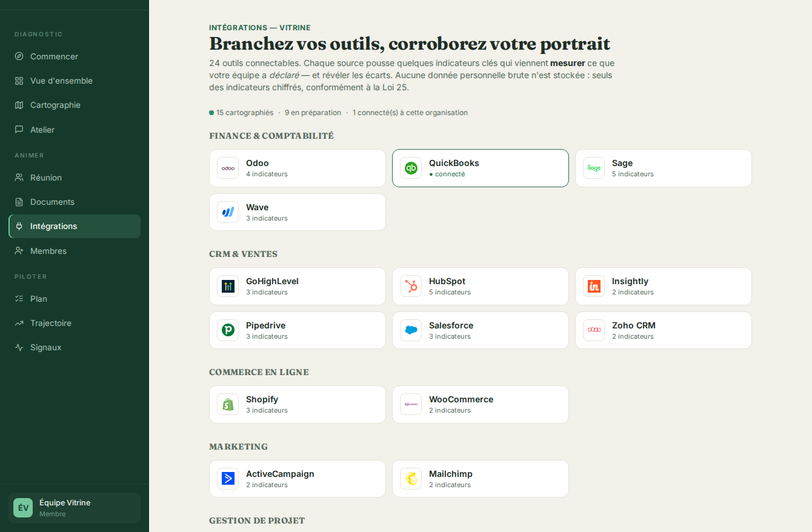Screen dimensions: 812x532
Task: Click the blue Wave logo icon
Action: tap(228, 212)
